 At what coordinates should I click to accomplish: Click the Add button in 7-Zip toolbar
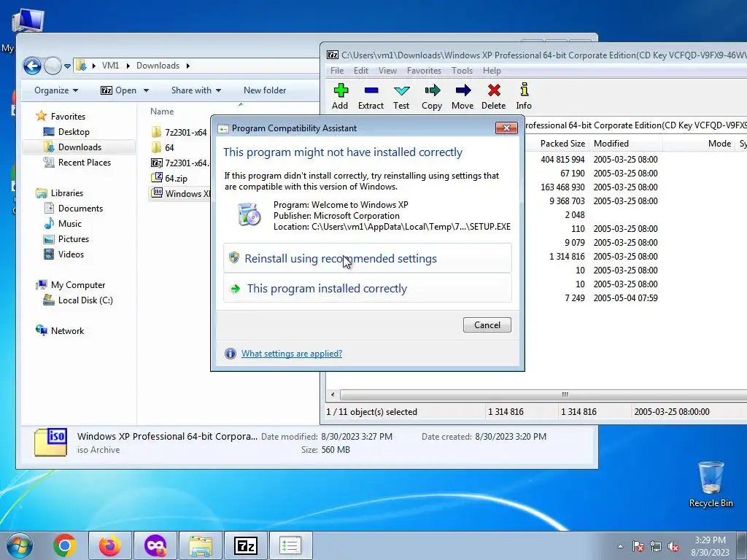coord(340,97)
